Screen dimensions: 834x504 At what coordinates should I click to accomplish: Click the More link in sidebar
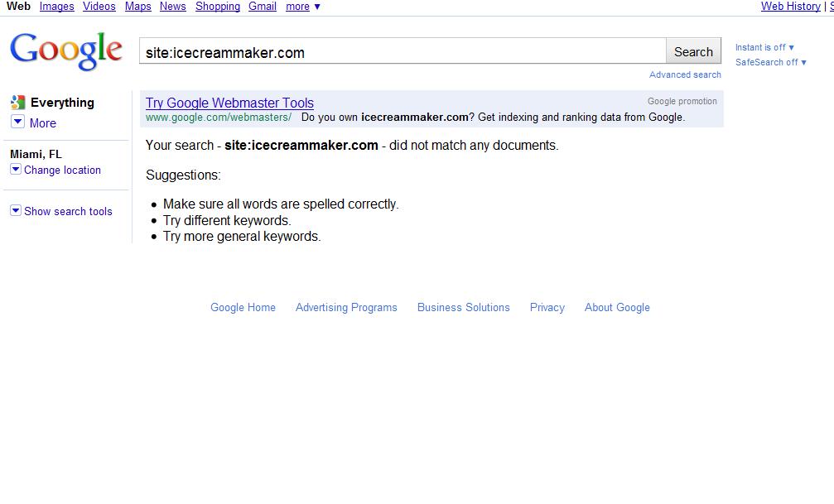(x=42, y=122)
